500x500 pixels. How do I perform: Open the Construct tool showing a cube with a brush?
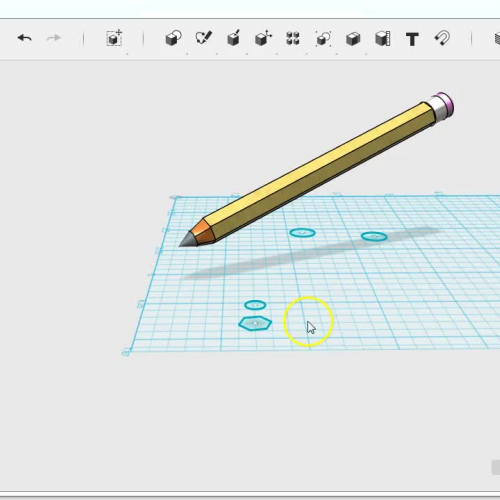pos(233,38)
